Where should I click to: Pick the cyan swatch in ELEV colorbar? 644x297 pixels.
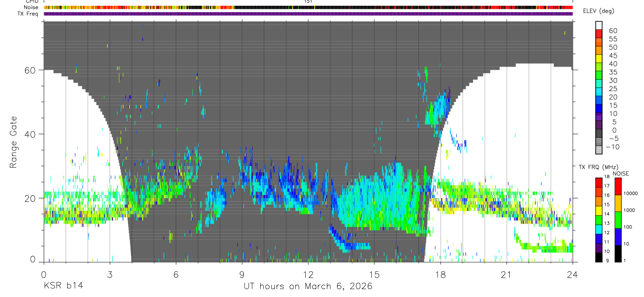point(599,92)
